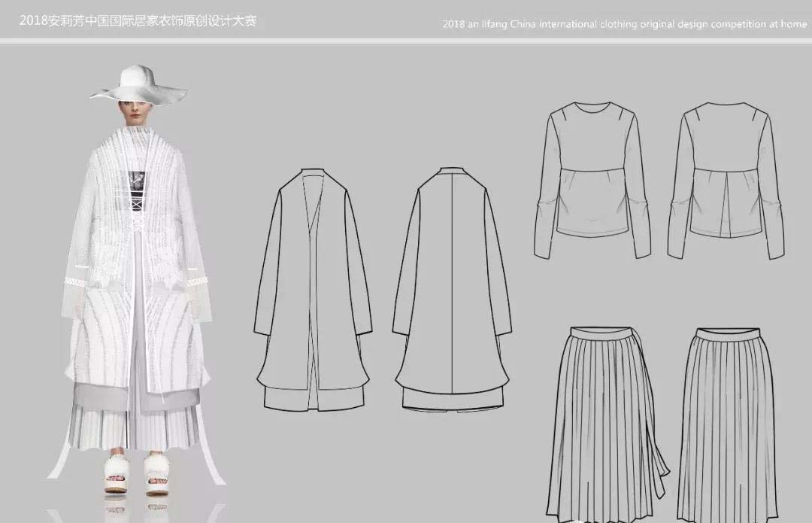Select the plain-waistband pleated skirt back sketch
The width and height of the screenshot is (812, 523).
(728, 425)
